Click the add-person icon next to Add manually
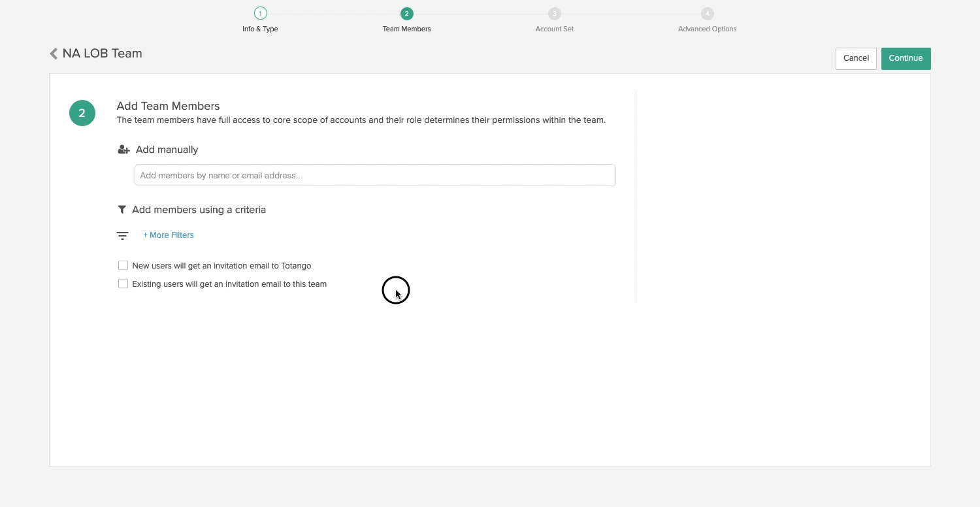This screenshot has height=507, width=980. pos(123,150)
